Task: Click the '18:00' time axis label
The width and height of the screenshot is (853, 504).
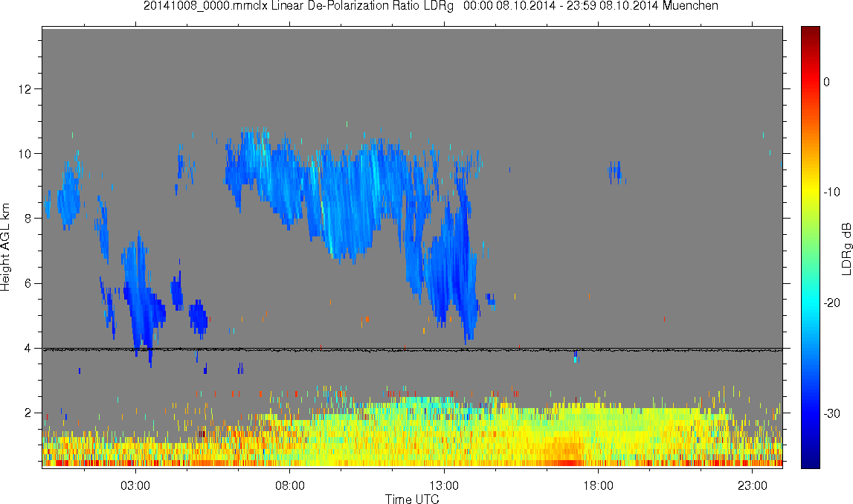Action: point(599,485)
